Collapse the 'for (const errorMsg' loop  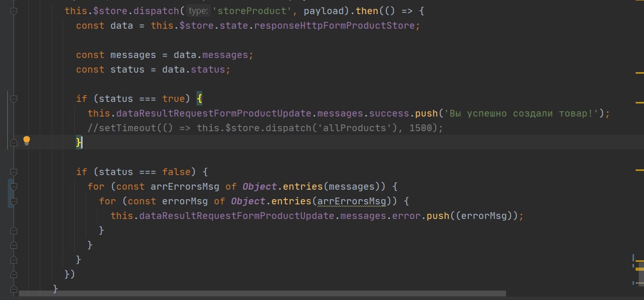point(14,201)
